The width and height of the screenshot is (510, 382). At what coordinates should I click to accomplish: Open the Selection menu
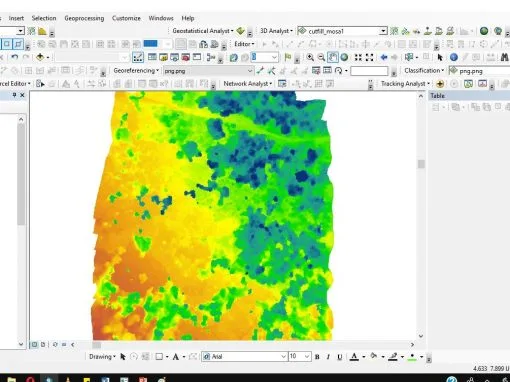pos(44,18)
